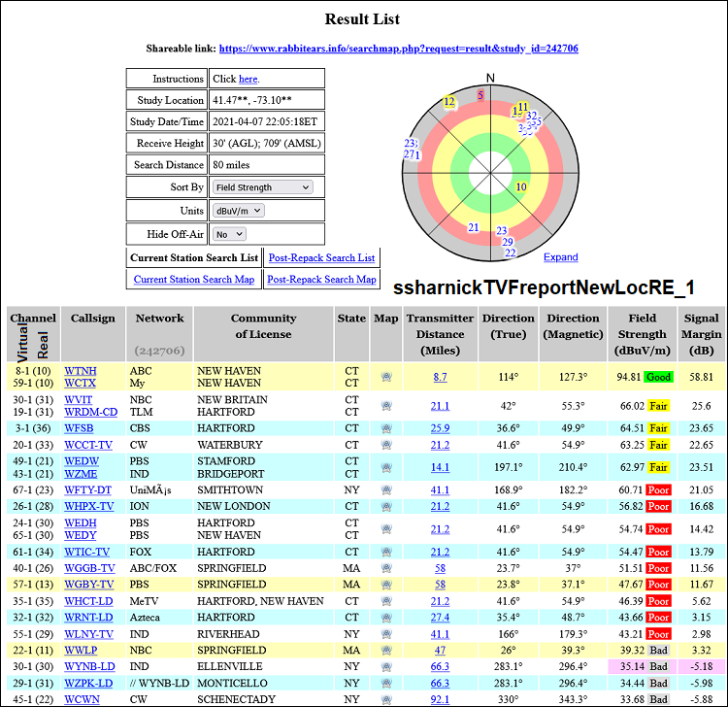Open the Sort By dropdown
The image size is (728, 707).
tap(262, 187)
